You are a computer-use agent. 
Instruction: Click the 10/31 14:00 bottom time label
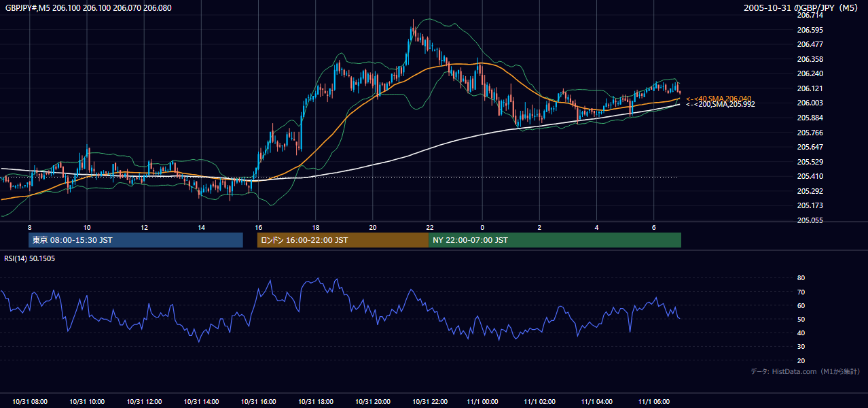pyautogui.click(x=201, y=402)
